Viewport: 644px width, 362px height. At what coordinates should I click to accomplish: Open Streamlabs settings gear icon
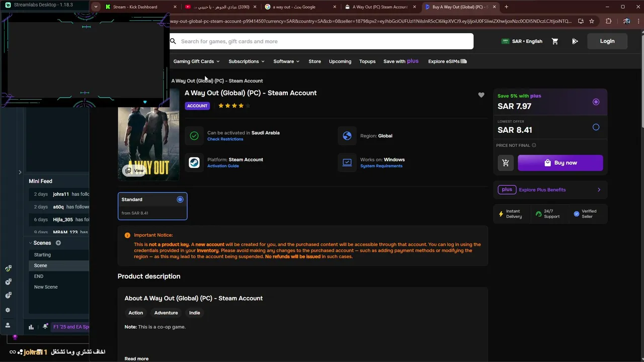[8, 310]
